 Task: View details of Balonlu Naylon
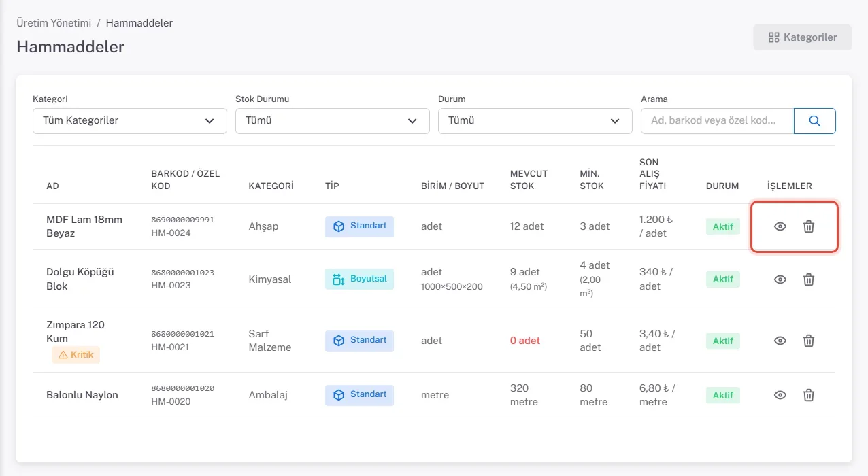click(780, 395)
